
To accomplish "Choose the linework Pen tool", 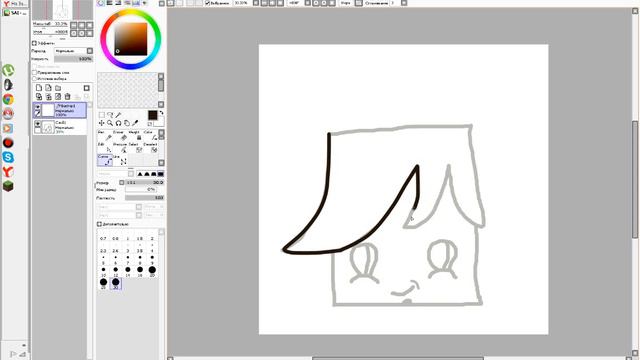I will coord(105,136).
